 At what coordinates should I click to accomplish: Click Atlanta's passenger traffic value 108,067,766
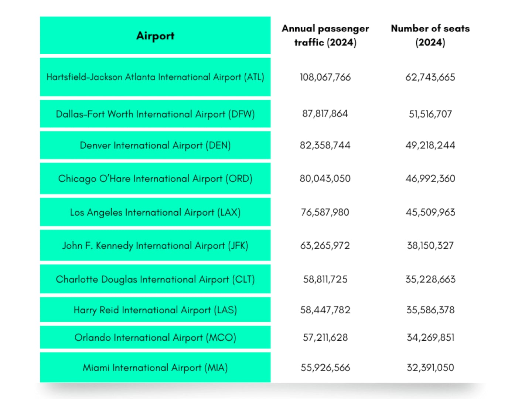[325, 77]
